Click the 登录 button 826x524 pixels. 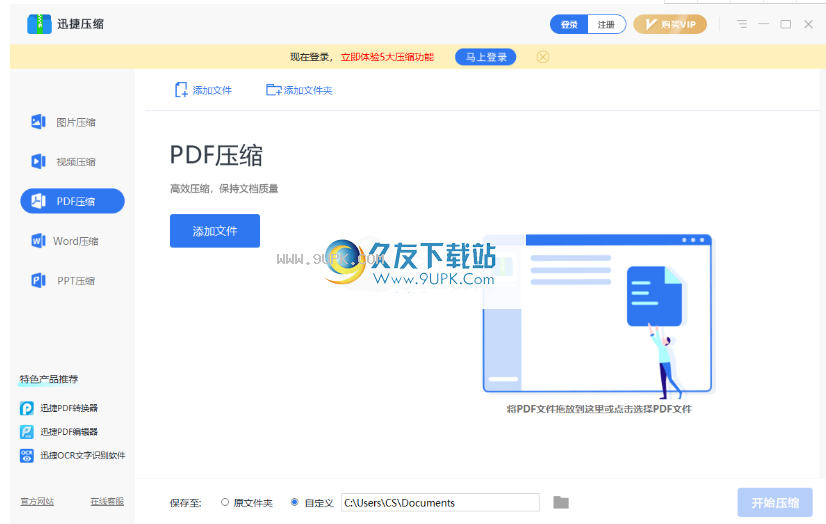pyautogui.click(x=569, y=24)
